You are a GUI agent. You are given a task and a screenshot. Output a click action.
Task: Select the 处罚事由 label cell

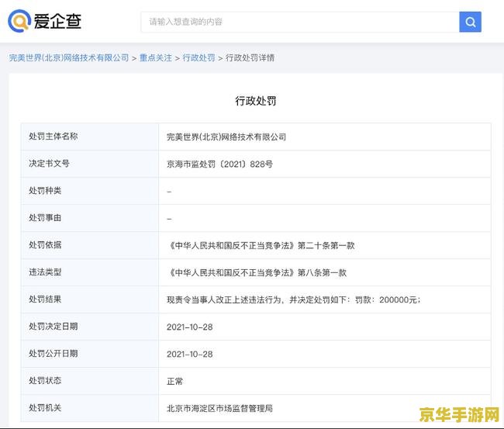(90, 218)
